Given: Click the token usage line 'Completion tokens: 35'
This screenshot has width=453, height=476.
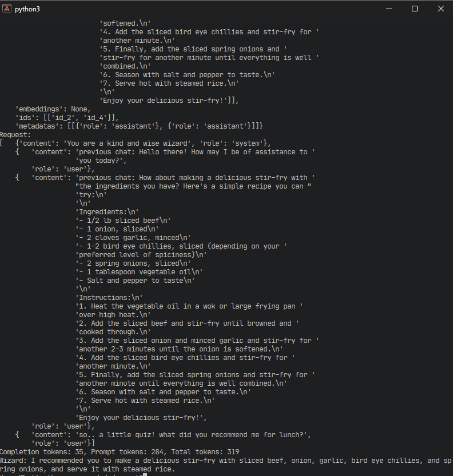Looking at the screenshot, I should click(x=120, y=451).
